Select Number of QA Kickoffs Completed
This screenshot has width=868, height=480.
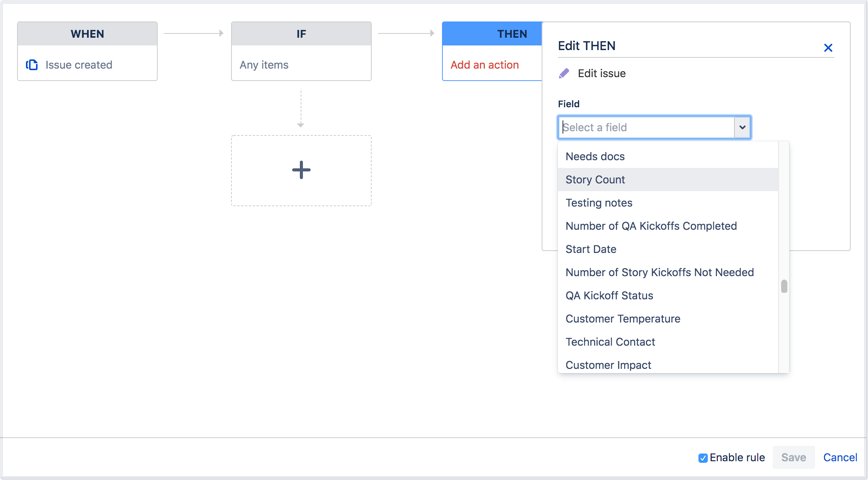coord(651,226)
